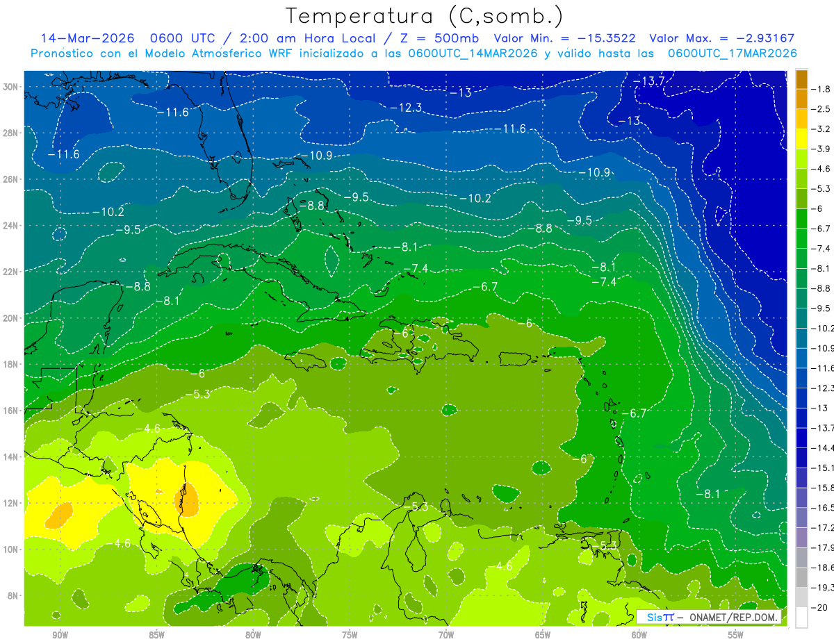This screenshot has width=834, height=644.
Task: Click the dark orange swatch above the -1.8 label
Action: tap(801, 79)
